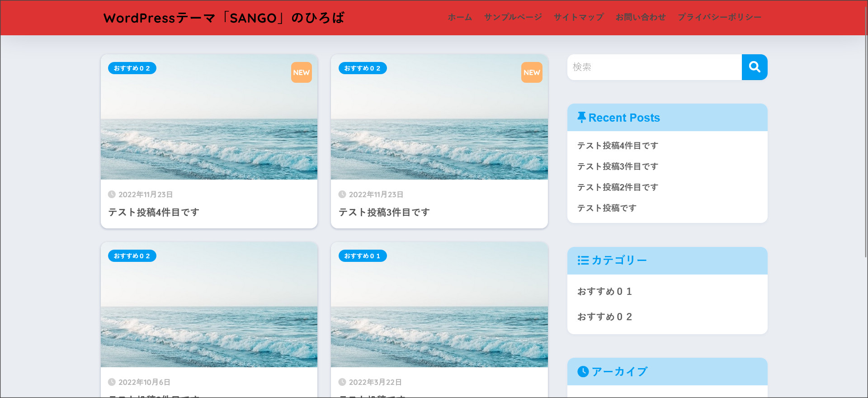Select the おすすめ０１ category in sidebar
Viewport: 868px width, 398px height.
(x=604, y=292)
